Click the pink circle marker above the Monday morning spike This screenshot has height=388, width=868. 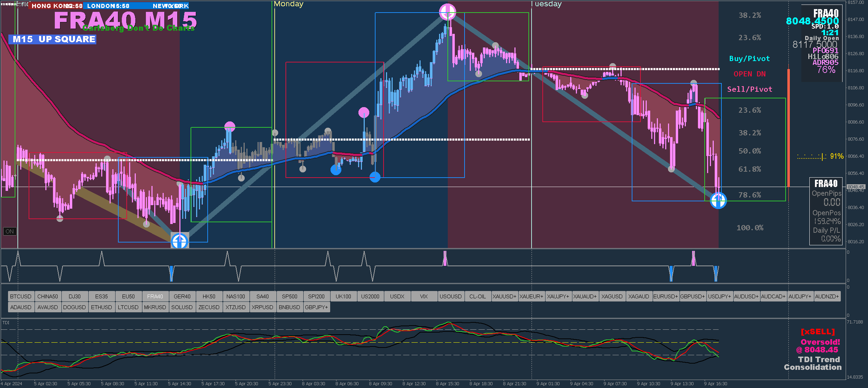click(x=364, y=112)
